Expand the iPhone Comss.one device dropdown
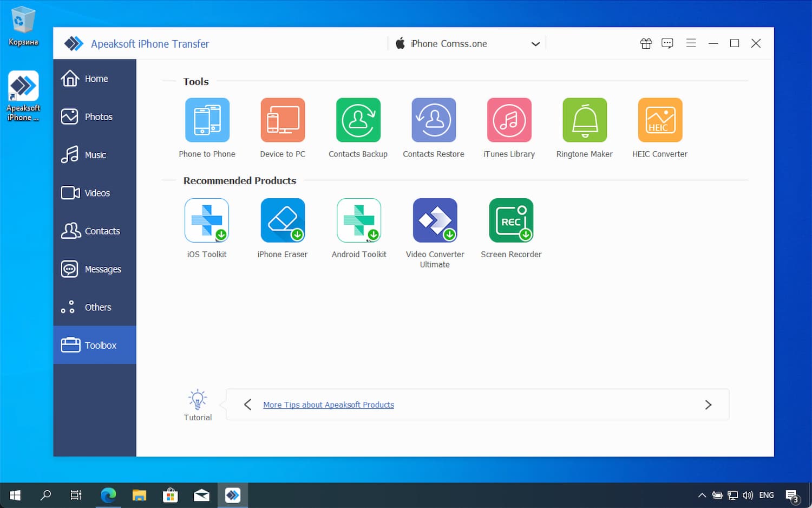 click(535, 44)
